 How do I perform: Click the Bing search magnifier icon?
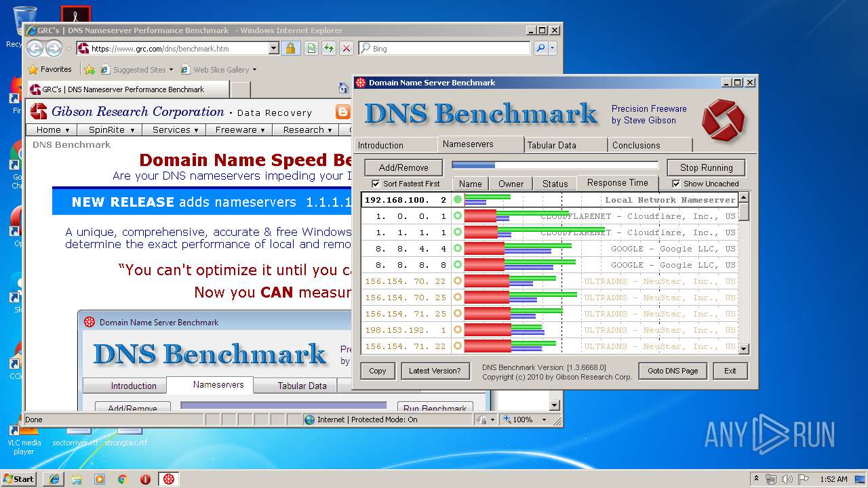[540, 48]
